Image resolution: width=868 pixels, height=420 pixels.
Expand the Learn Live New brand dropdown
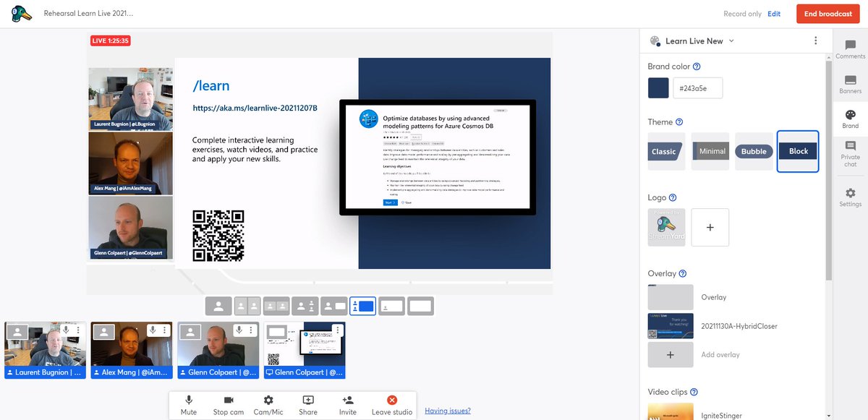coord(731,41)
